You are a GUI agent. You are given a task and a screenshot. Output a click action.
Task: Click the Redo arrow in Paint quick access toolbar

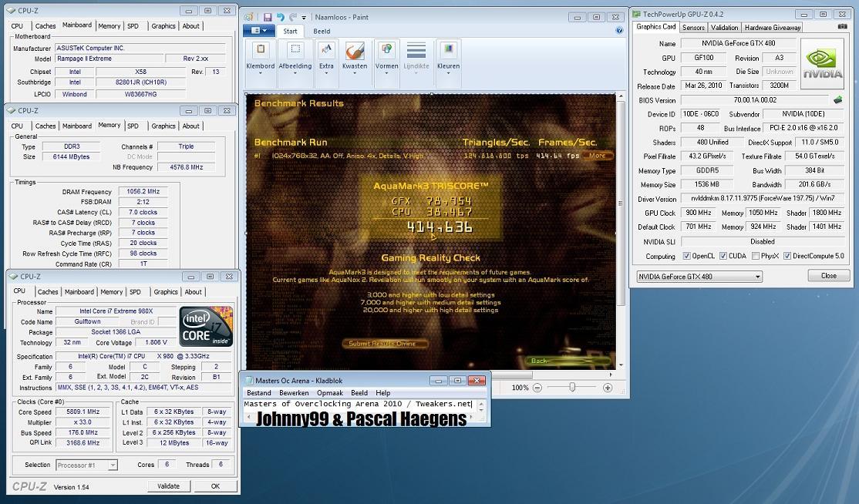(x=293, y=18)
